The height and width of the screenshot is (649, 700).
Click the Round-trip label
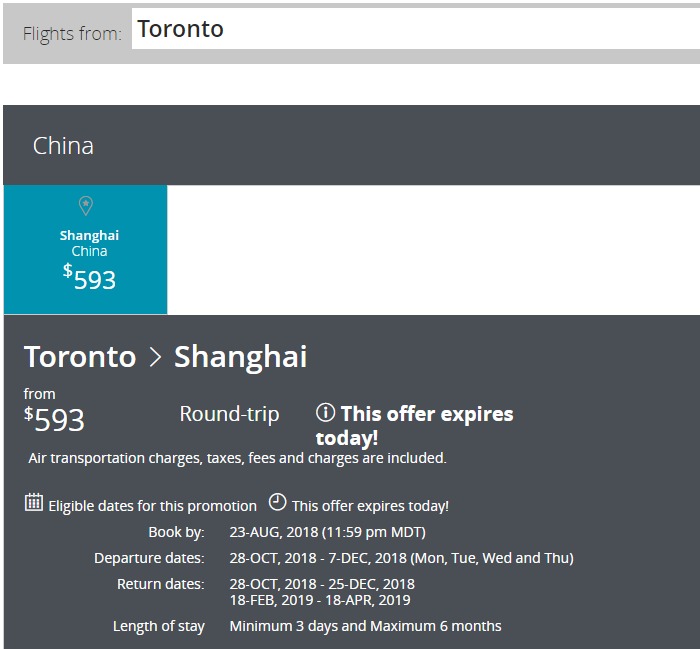pos(229,414)
